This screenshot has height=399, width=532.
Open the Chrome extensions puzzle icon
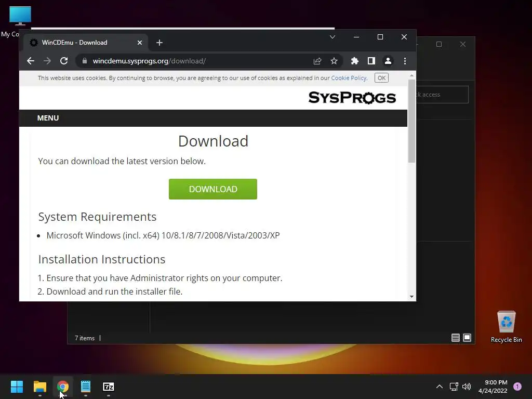click(354, 61)
